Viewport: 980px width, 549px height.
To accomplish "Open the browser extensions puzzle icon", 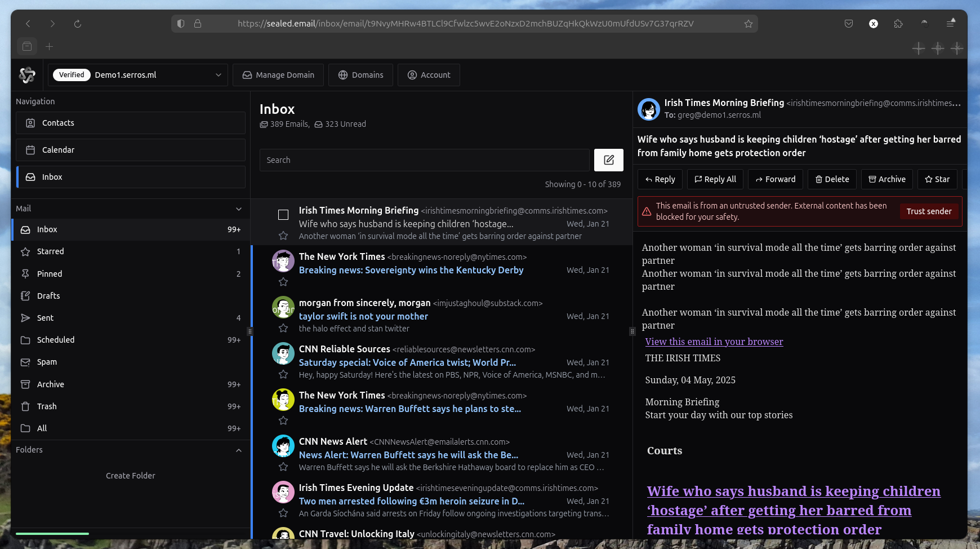I will tap(898, 24).
